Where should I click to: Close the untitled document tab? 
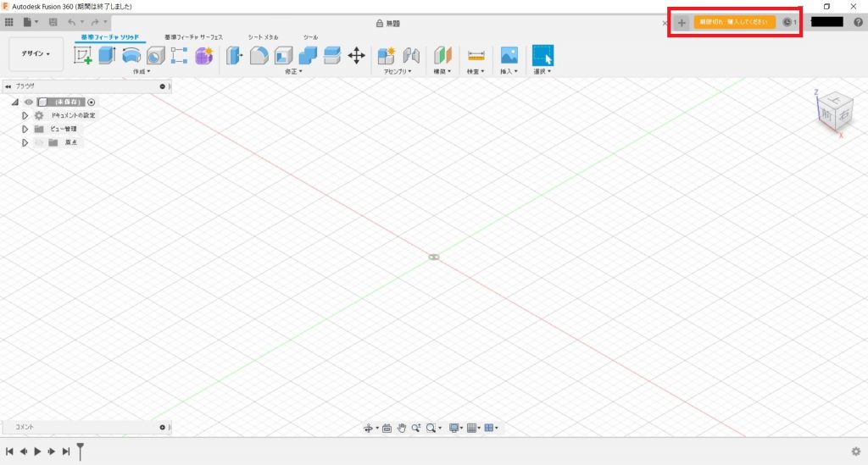click(x=665, y=23)
